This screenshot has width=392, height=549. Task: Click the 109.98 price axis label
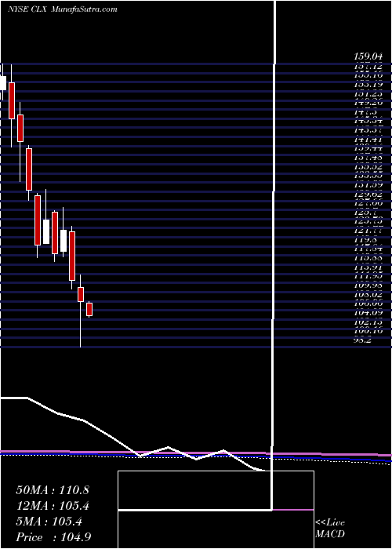point(368,285)
